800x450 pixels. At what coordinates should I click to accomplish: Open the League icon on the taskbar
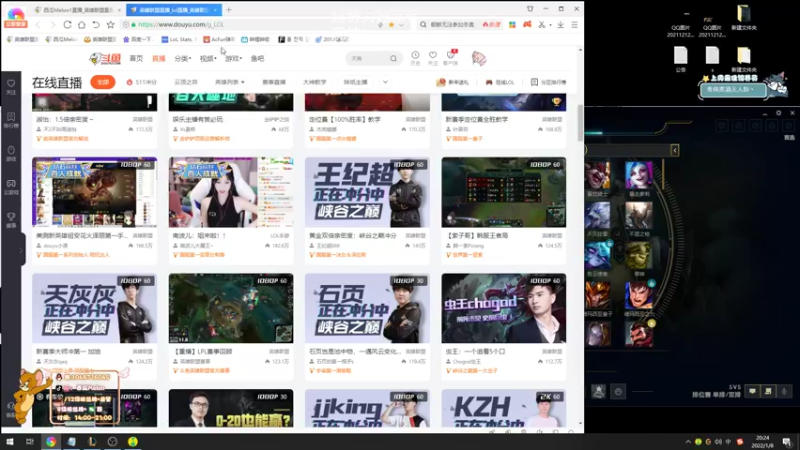(x=92, y=441)
